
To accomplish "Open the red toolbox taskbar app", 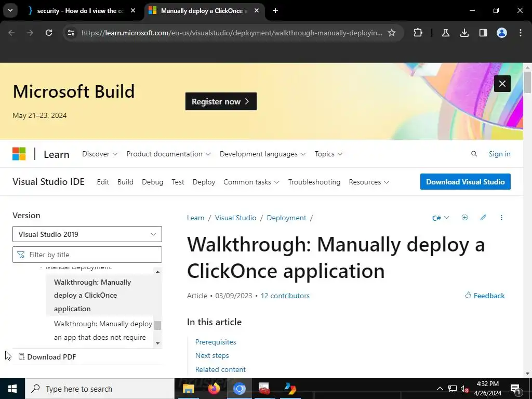I will click(264, 389).
